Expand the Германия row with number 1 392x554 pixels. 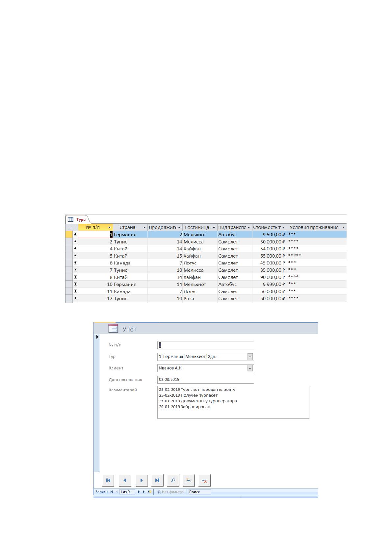click(75, 234)
